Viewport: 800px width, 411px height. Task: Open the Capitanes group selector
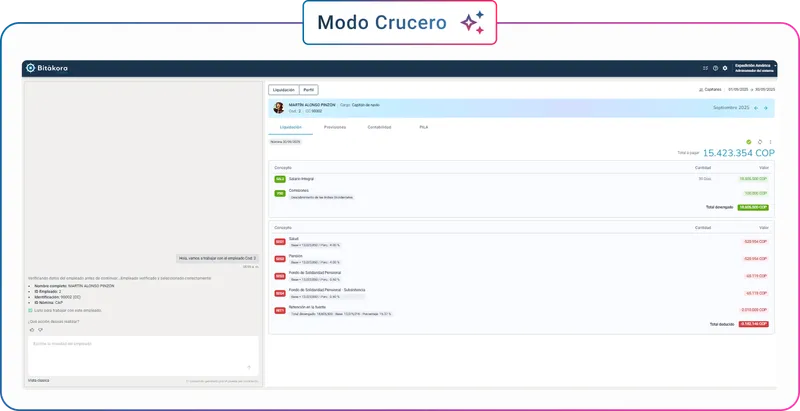pos(710,89)
